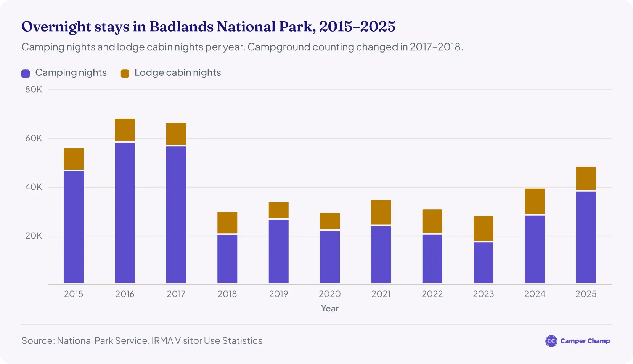This screenshot has height=364, width=633.
Task: Select the 2024 gold lodge cabin segment
Action: coord(535,201)
